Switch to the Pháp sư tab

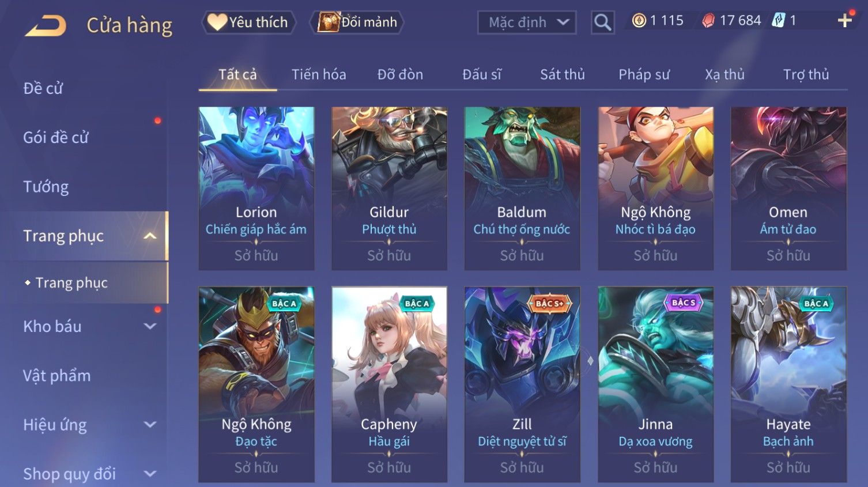pos(644,74)
